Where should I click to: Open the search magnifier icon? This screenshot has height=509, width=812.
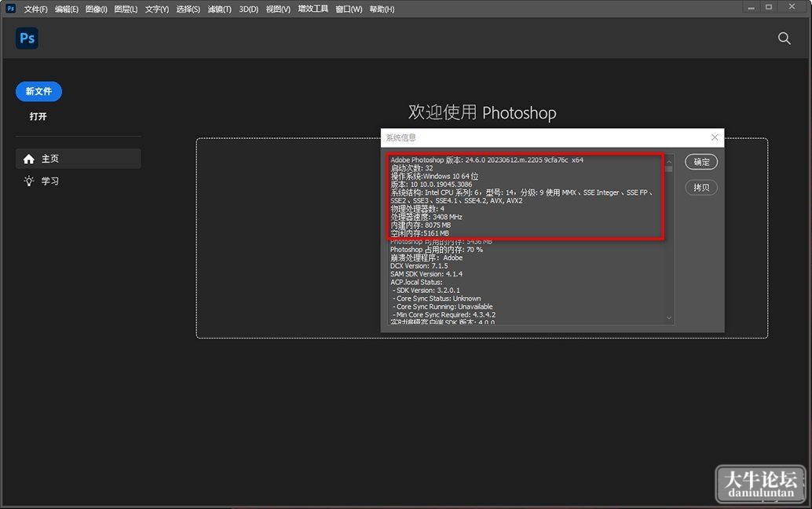(784, 38)
